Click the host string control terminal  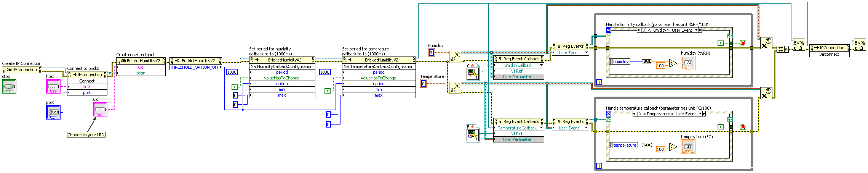(x=53, y=86)
